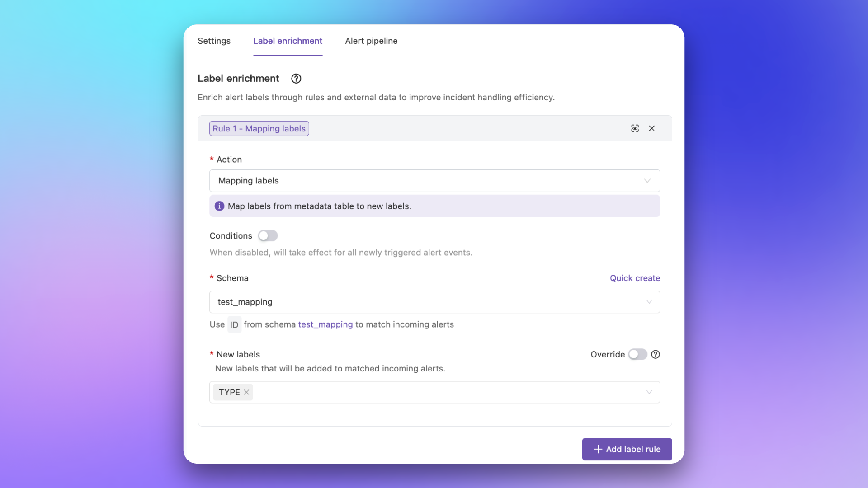This screenshot has height=488, width=868.
Task: Click the rule preview scan icon
Action: pos(635,128)
